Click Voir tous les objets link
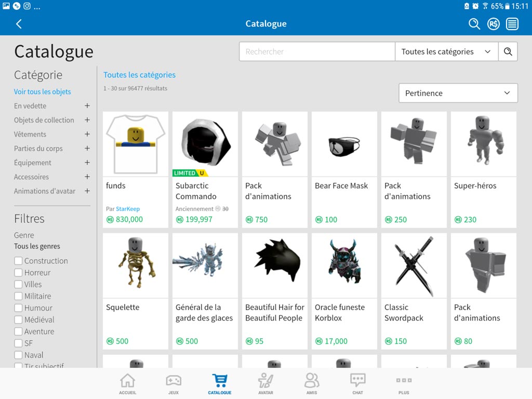Image resolution: width=532 pixels, height=399 pixels. [43, 91]
